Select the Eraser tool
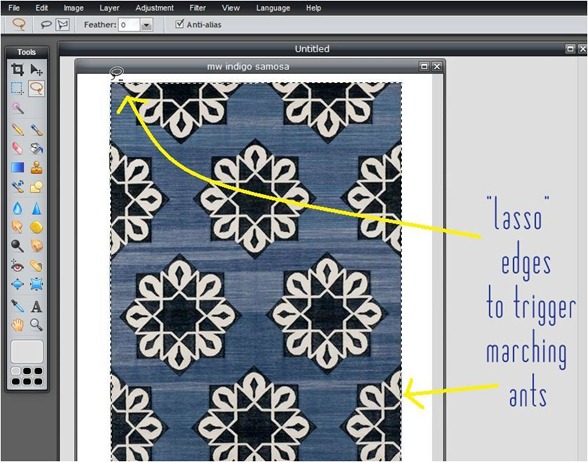 (17, 148)
